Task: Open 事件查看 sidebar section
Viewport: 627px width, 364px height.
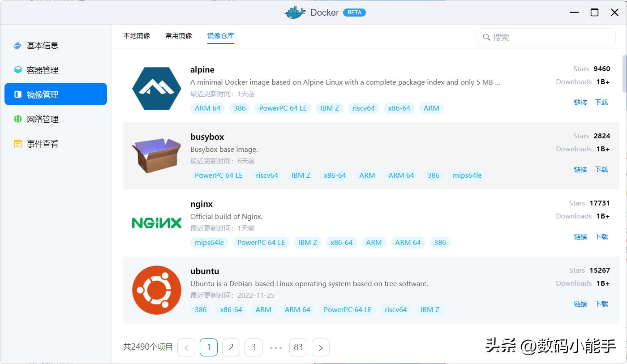Action: point(43,143)
